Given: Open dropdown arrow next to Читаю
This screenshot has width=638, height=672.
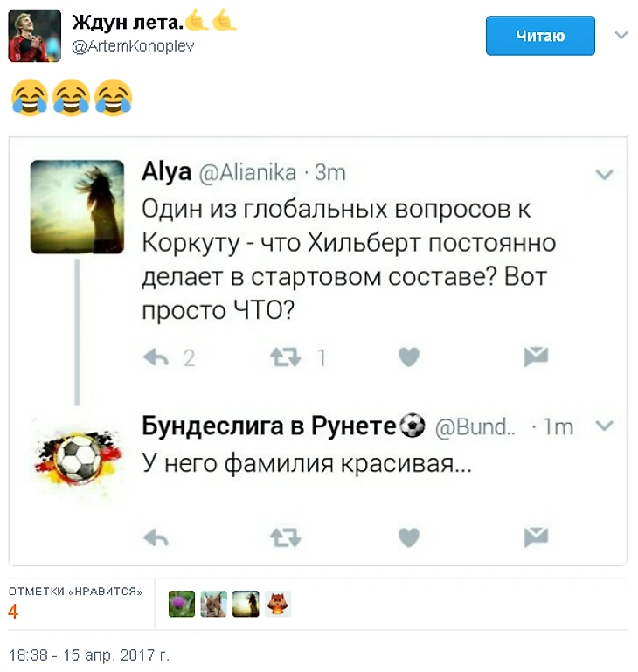Looking at the screenshot, I should pos(621,35).
